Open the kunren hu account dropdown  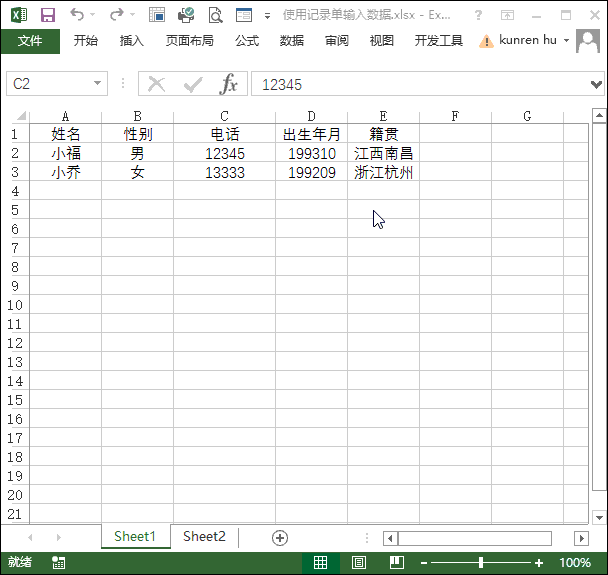pos(566,41)
